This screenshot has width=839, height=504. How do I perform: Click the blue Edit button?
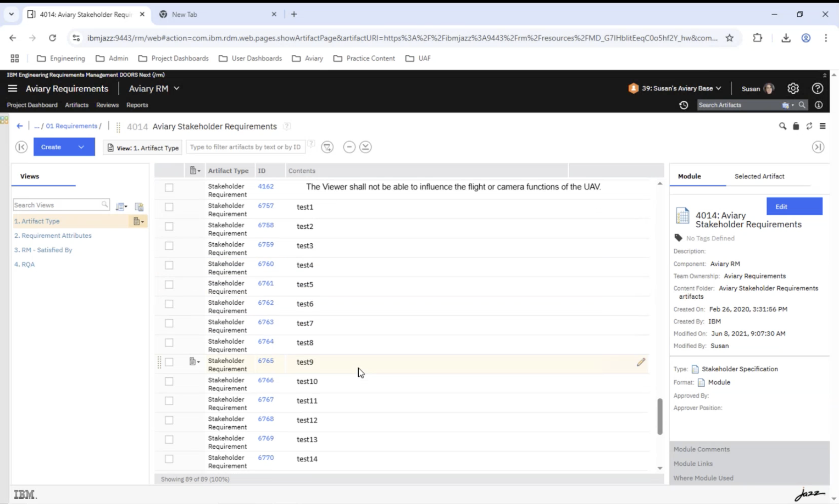pyautogui.click(x=794, y=207)
